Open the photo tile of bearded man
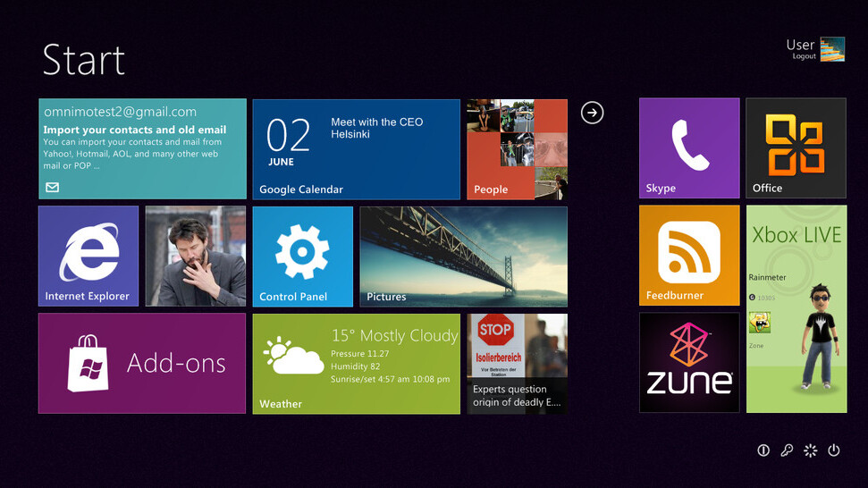The height and width of the screenshot is (488, 868). tap(196, 257)
